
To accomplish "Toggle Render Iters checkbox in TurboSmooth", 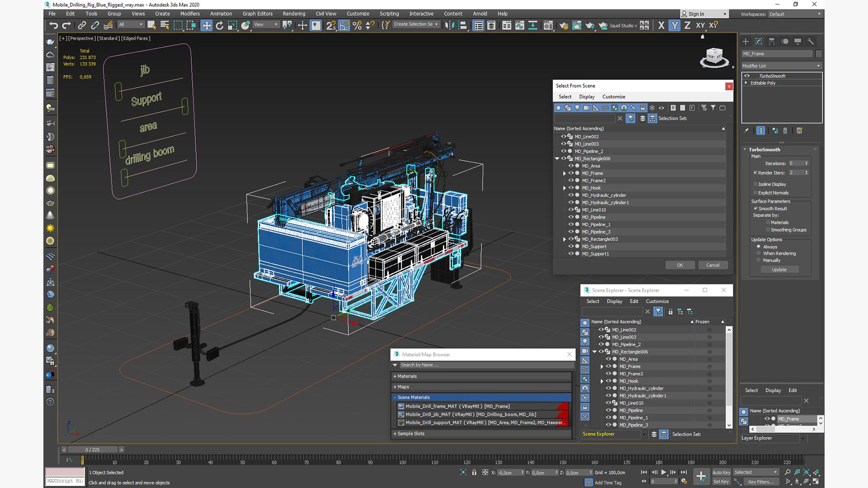I will point(755,173).
